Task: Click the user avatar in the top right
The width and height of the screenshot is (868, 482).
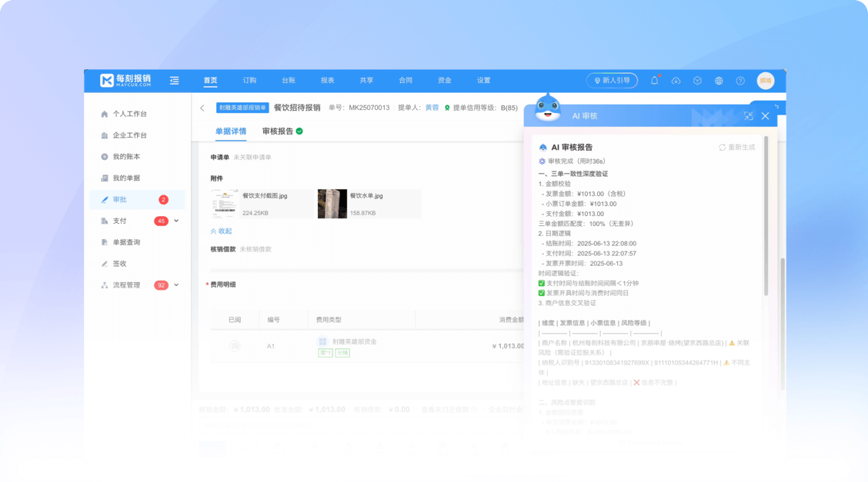Action: coord(766,81)
